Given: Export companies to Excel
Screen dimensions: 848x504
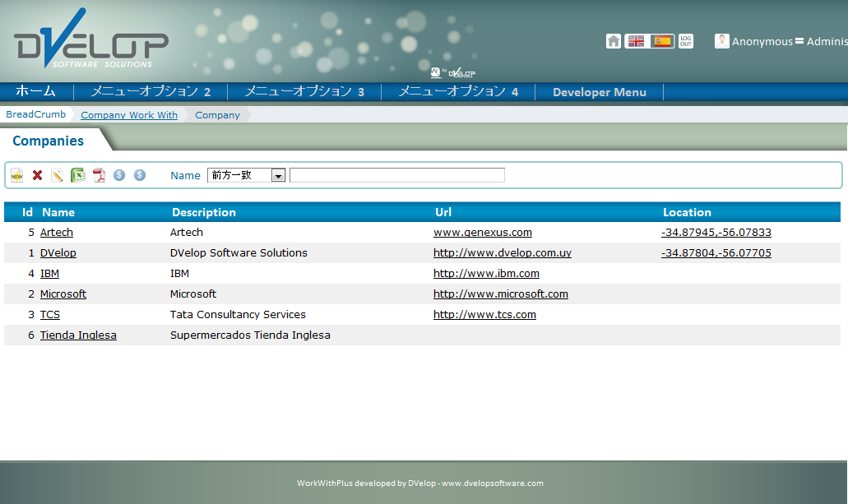Looking at the screenshot, I should (78, 175).
